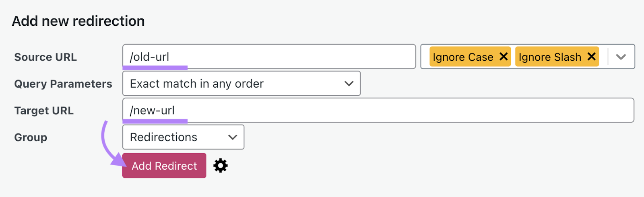Click the Add new redirection heading

[78, 21]
